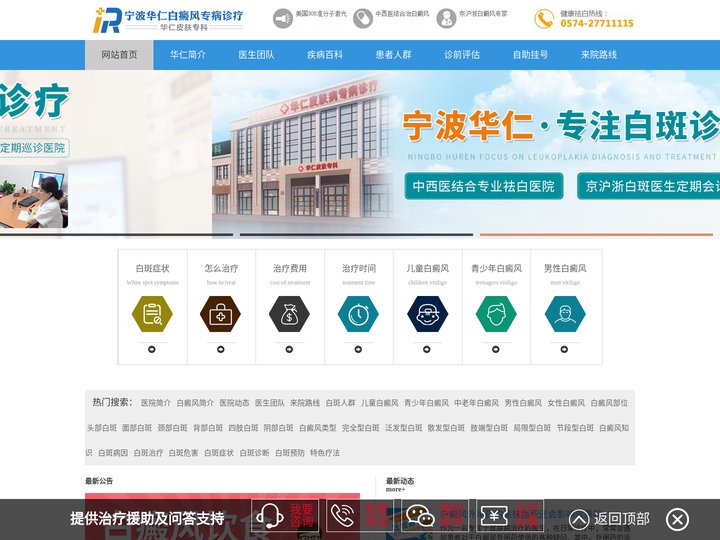Click the megaphone icon for 美国308准分子激光
This screenshot has width=720, height=540.
pyautogui.click(x=283, y=19)
